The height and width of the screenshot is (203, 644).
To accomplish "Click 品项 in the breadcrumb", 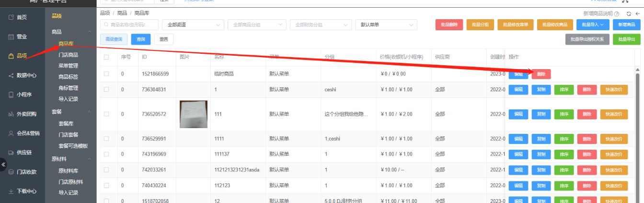I will pos(104,13).
